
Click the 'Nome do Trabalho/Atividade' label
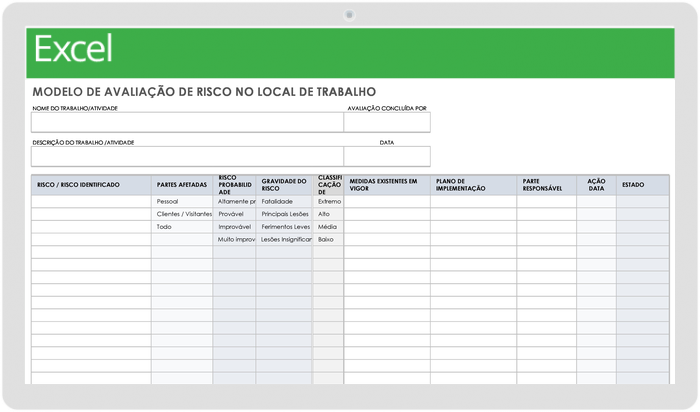click(x=75, y=108)
